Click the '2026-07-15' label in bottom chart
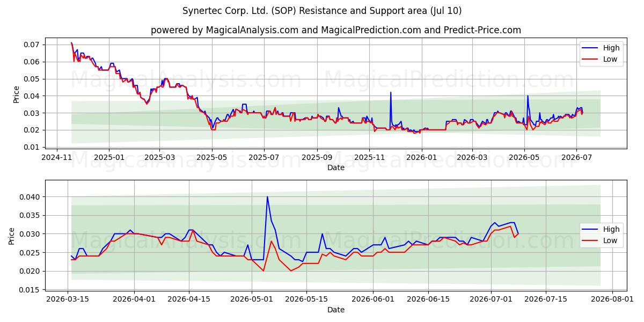 point(546,300)
